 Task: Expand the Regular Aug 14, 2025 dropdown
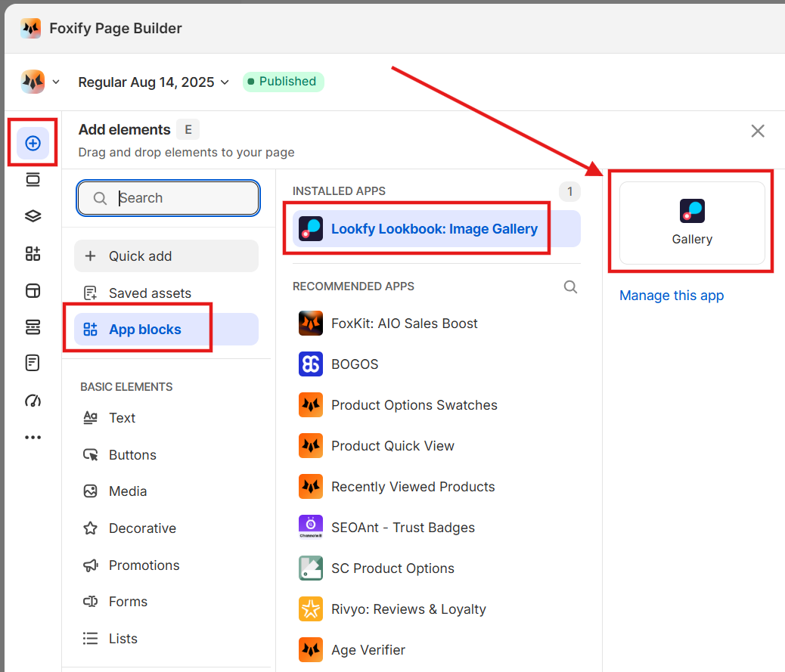[x=154, y=82]
